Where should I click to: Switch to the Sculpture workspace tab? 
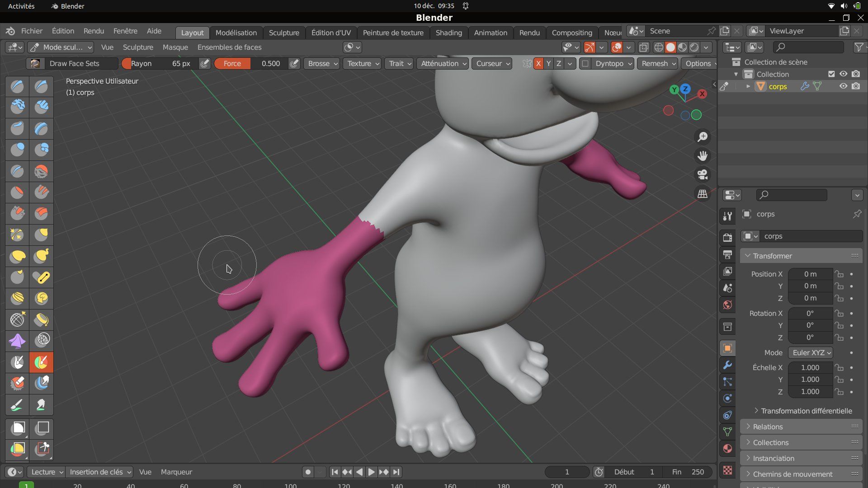coord(283,33)
